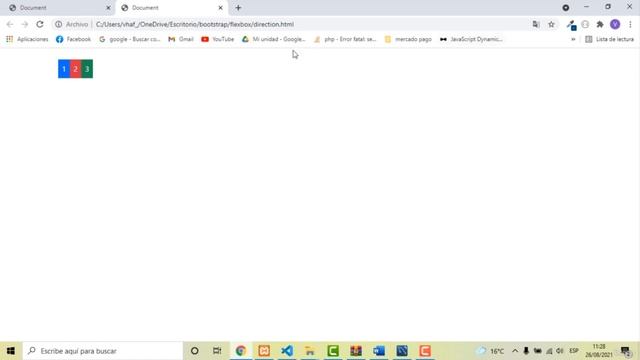Click the red box labeled 2
The width and height of the screenshot is (640, 360).
[76, 69]
